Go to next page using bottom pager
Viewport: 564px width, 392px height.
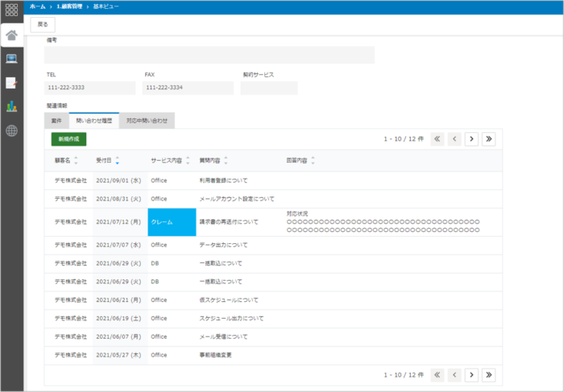pyautogui.click(x=471, y=375)
